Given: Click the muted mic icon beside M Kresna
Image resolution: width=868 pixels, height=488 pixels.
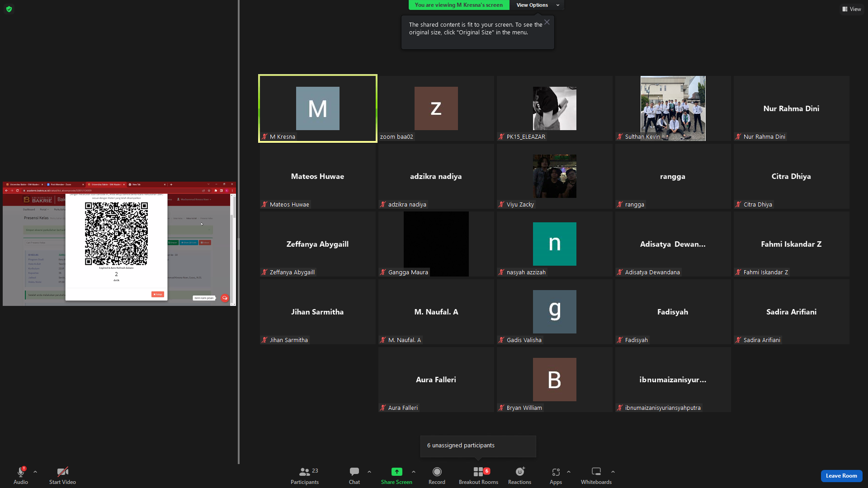Looking at the screenshot, I should pyautogui.click(x=265, y=136).
